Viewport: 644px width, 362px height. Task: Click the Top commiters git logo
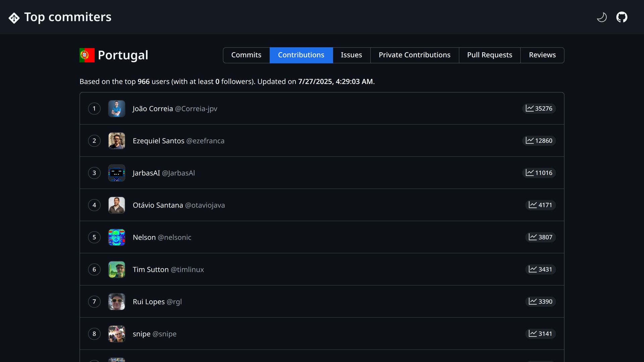(14, 18)
